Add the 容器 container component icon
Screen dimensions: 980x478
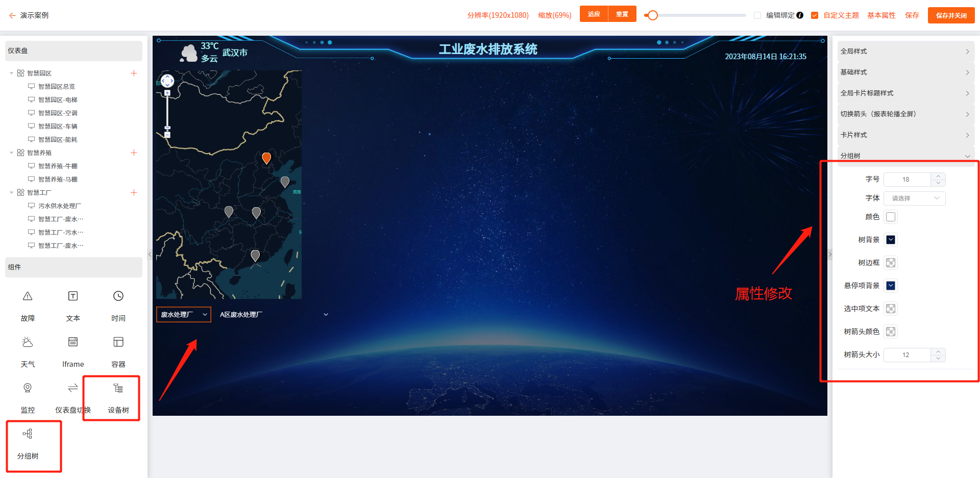coord(118,342)
